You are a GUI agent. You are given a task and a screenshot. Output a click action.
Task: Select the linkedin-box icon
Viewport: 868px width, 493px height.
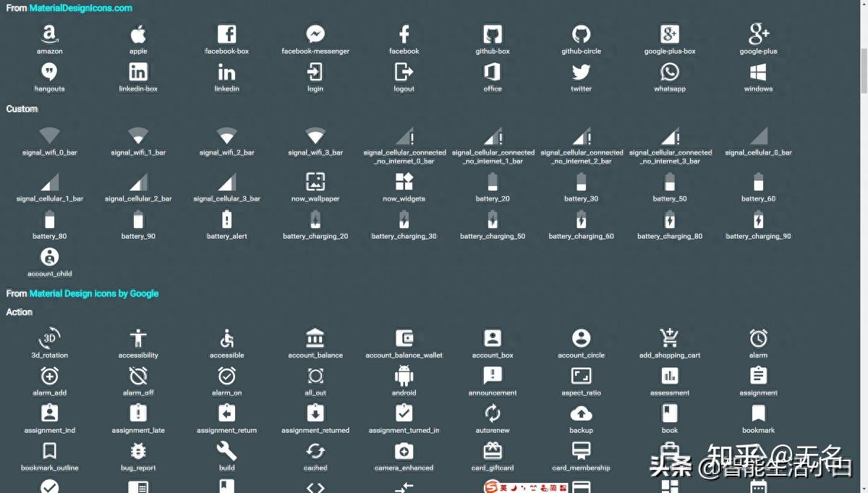pyautogui.click(x=138, y=72)
